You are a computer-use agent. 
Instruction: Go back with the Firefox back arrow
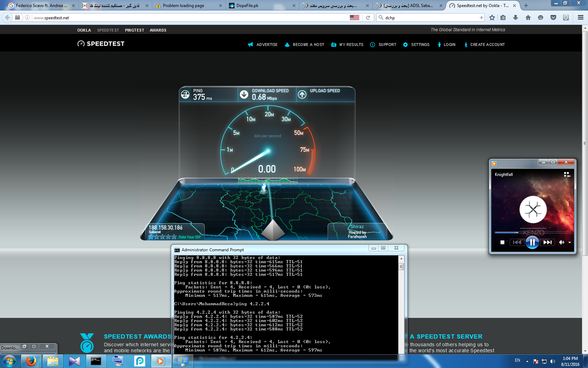click(7, 18)
